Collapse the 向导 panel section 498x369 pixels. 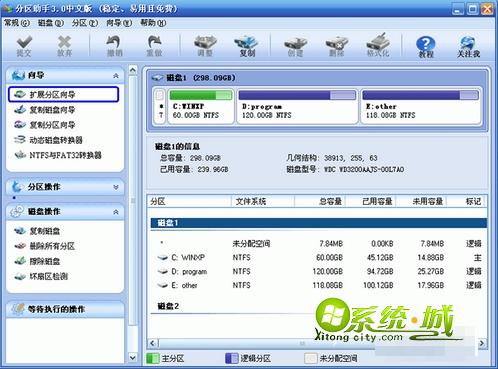pos(116,76)
